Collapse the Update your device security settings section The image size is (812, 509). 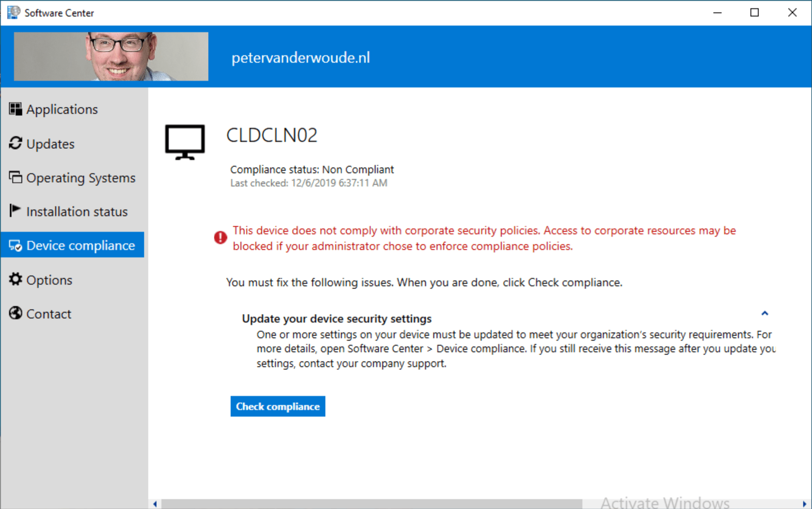click(x=765, y=314)
